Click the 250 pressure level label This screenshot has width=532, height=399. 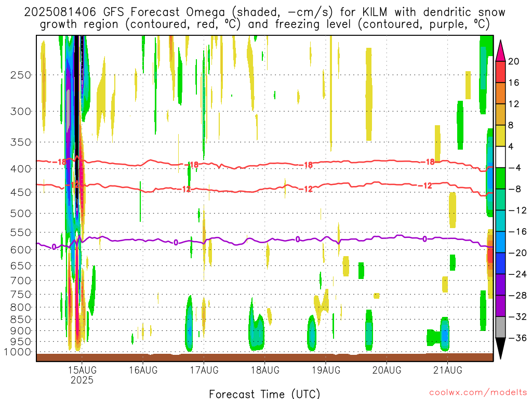point(21,75)
